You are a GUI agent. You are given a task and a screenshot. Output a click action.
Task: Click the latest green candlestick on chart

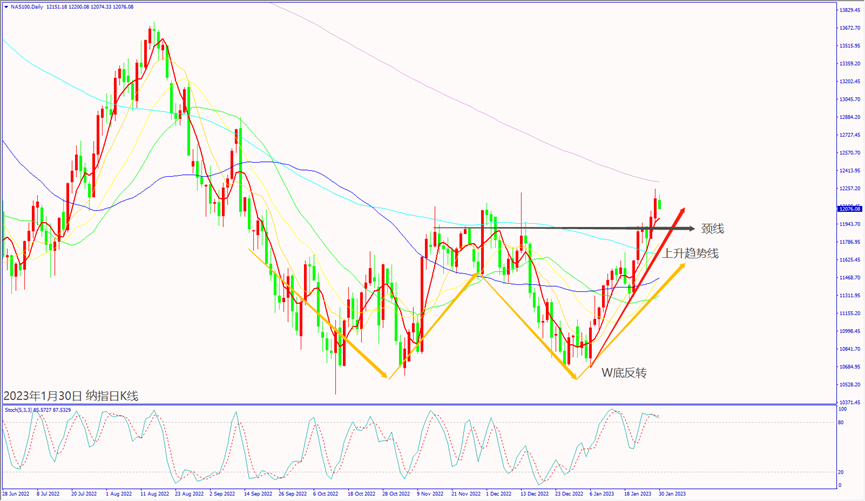pos(658,205)
